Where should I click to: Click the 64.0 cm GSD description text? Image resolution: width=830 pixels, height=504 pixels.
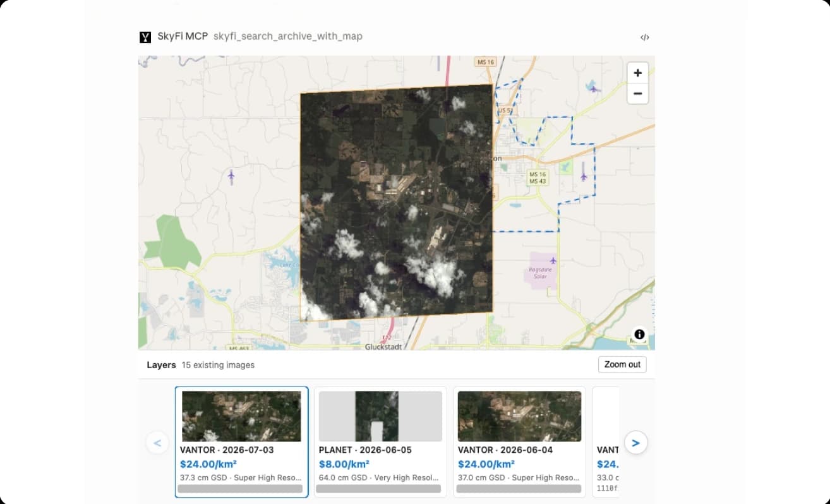coord(379,478)
